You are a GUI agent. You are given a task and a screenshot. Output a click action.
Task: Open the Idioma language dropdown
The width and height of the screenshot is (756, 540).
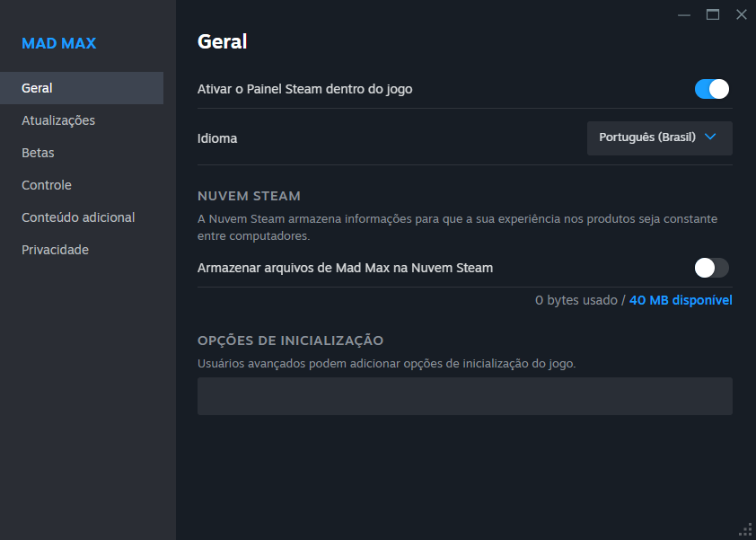click(659, 138)
